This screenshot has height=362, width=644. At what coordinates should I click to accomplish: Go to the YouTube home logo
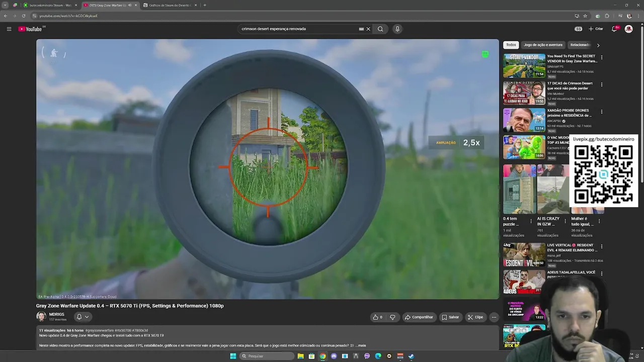pyautogui.click(x=31, y=29)
